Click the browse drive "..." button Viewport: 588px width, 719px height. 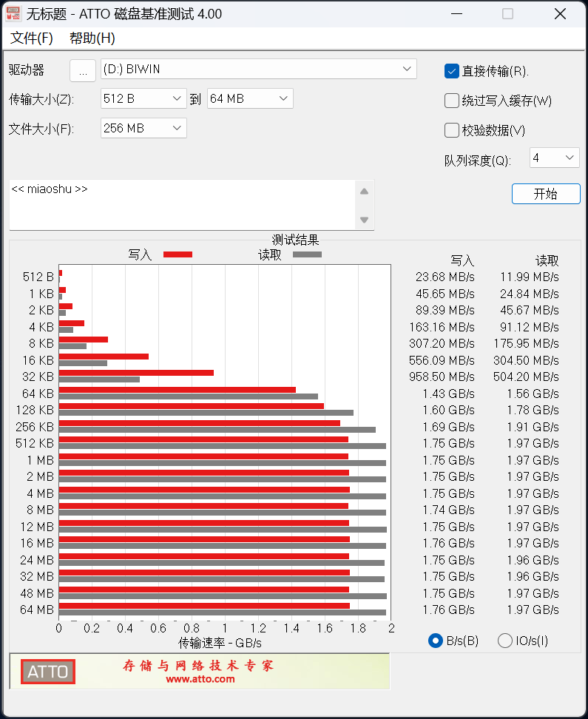pos(83,70)
